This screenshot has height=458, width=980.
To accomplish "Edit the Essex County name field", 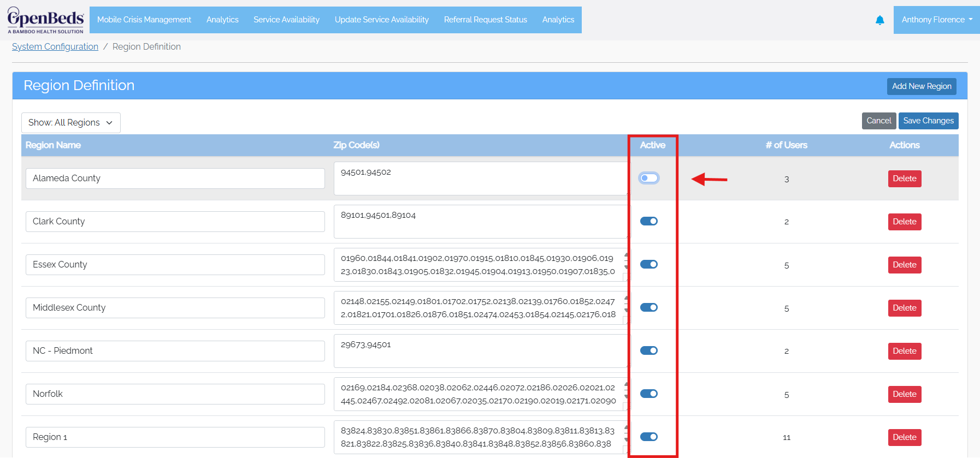I will pos(175,265).
